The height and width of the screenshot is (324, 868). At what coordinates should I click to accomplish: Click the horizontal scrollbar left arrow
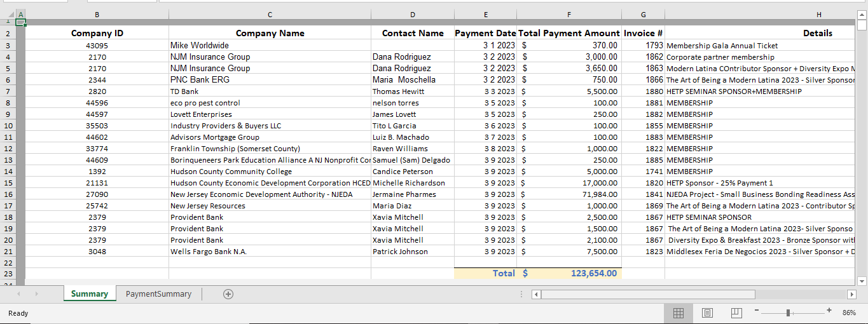536,294
